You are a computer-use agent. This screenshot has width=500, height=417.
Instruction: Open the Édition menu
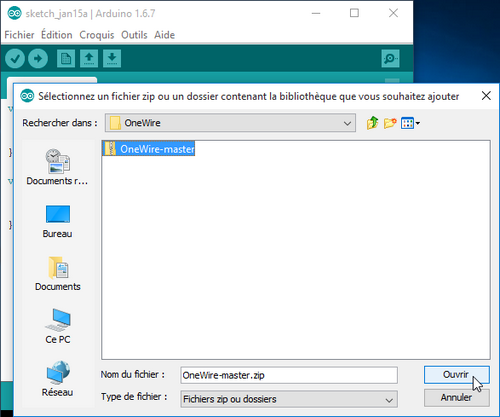pyautogui.click(x=57, y=35)
